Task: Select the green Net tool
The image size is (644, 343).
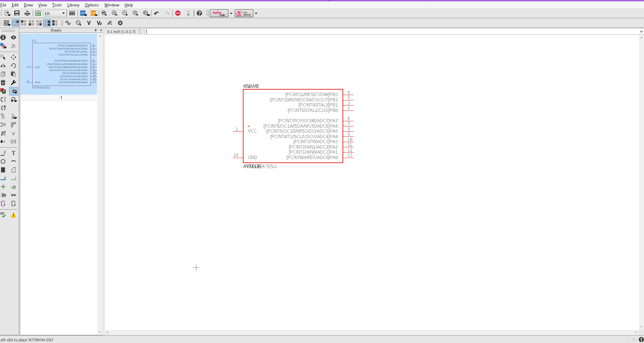Action: (x=13, y=178)
